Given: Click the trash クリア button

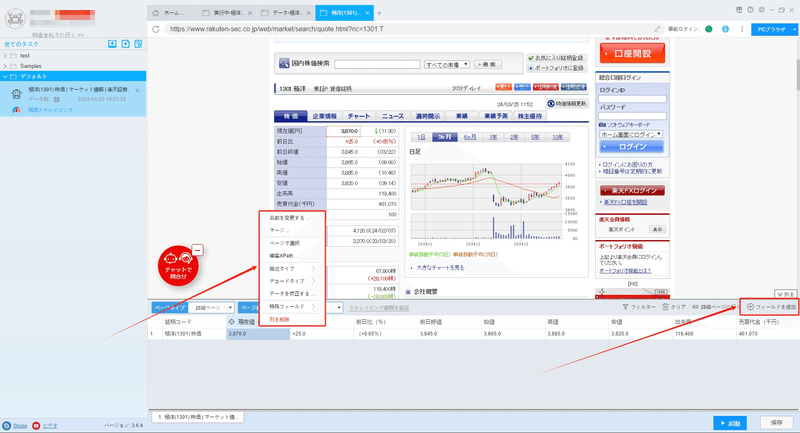Looking at the screenshot, I should [x=674, y=307].
